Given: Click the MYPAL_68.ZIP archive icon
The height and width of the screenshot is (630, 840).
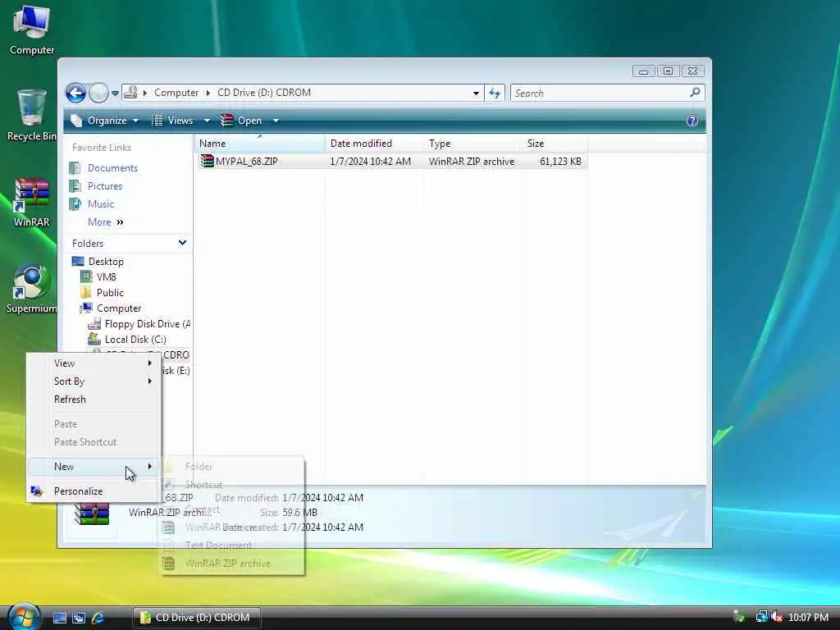Looking at the screenshot, I should tap(207, 161).
